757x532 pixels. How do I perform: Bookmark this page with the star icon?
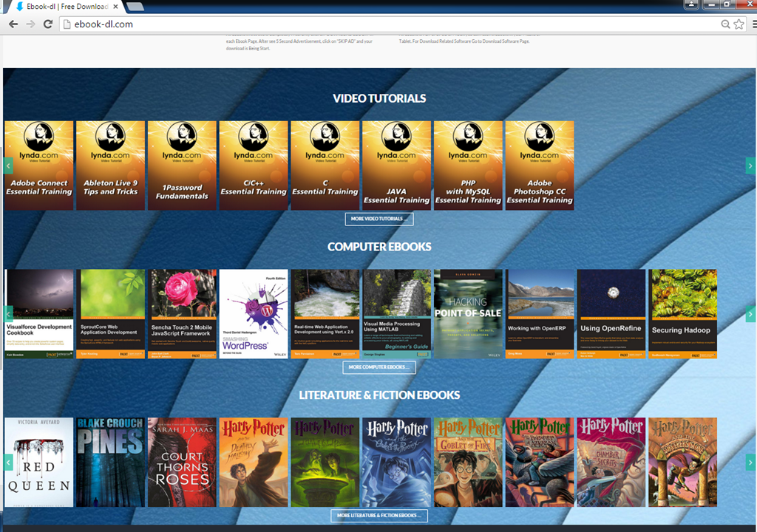[x=739, y=24]
